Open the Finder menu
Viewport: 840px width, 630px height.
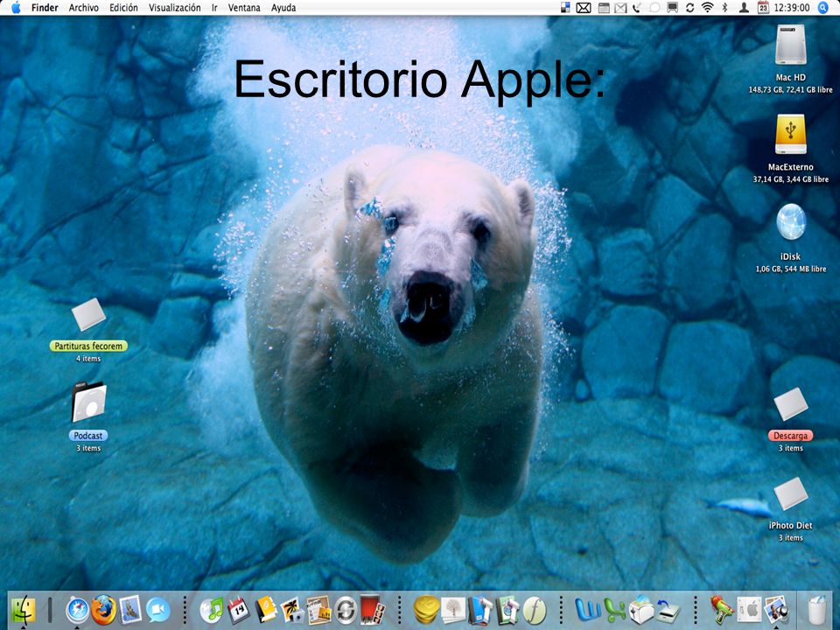(45, 8)
